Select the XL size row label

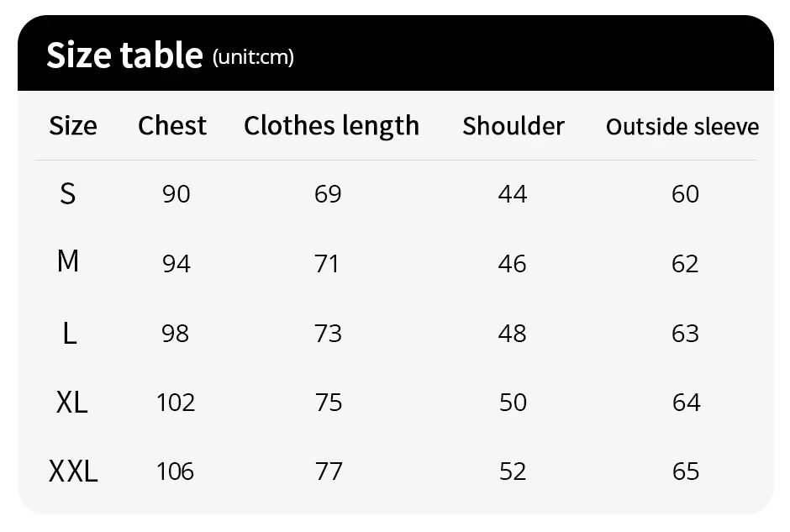[71, 403]
